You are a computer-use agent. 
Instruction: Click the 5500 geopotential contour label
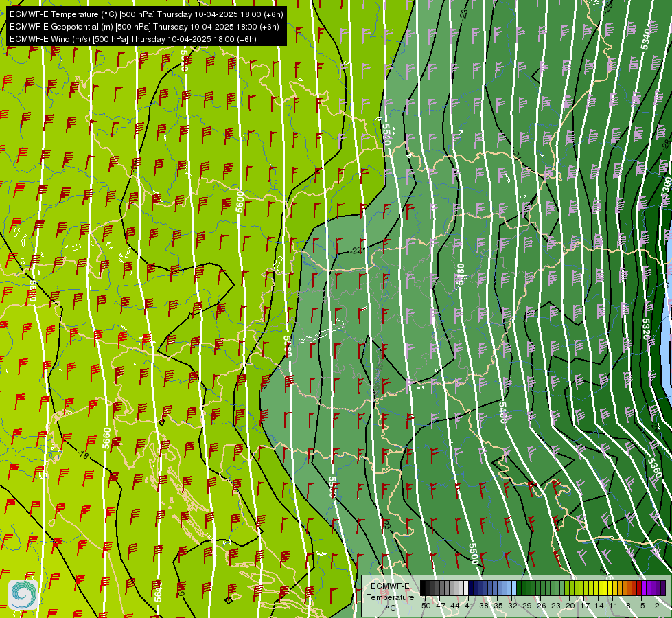(x=473, y=553)
